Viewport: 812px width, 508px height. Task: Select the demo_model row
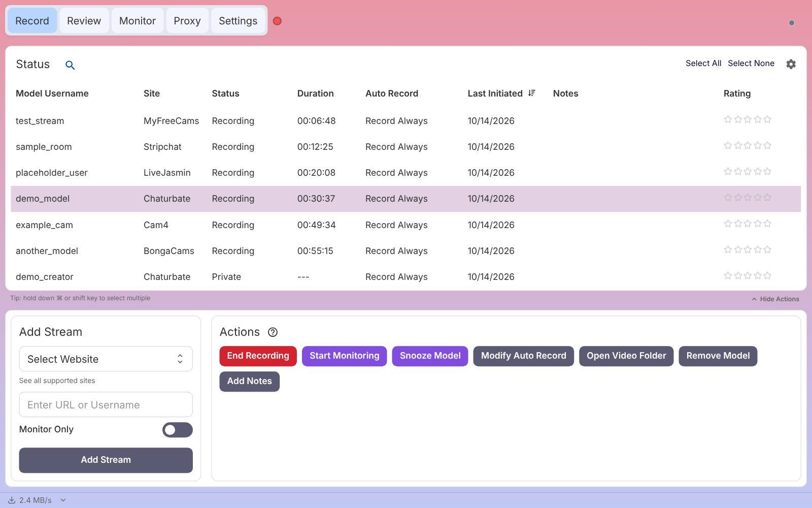405,199
